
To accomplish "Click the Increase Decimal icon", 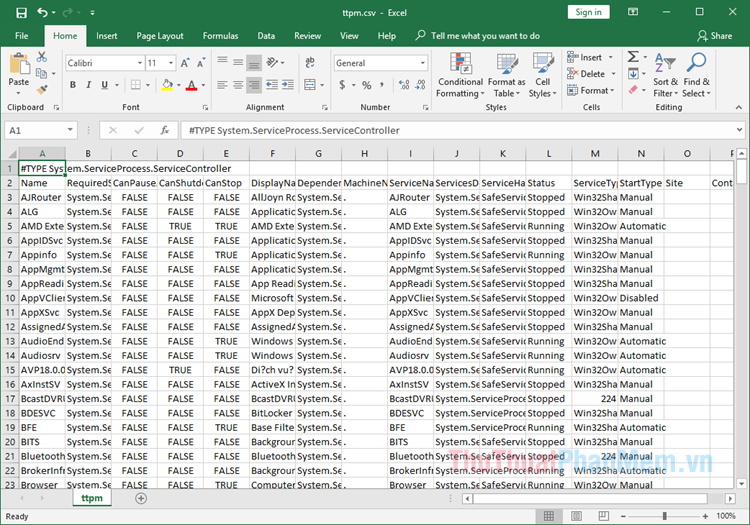I will [x=404, y=85].
